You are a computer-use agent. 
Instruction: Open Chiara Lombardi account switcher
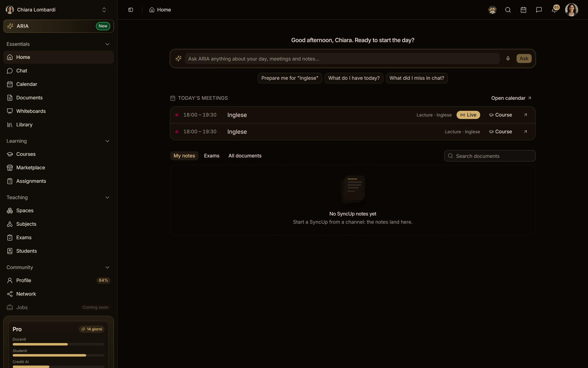[x=56, y=10]
